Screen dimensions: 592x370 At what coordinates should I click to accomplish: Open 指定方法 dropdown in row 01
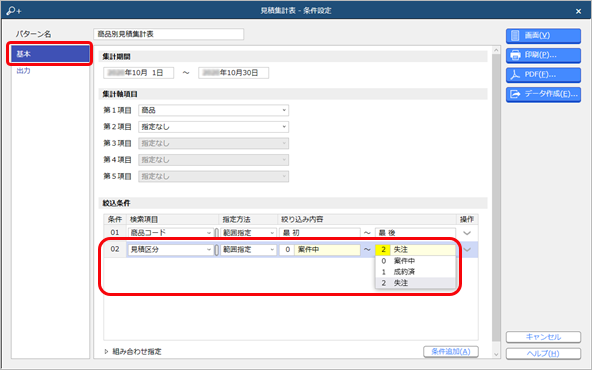pos(248,233)
